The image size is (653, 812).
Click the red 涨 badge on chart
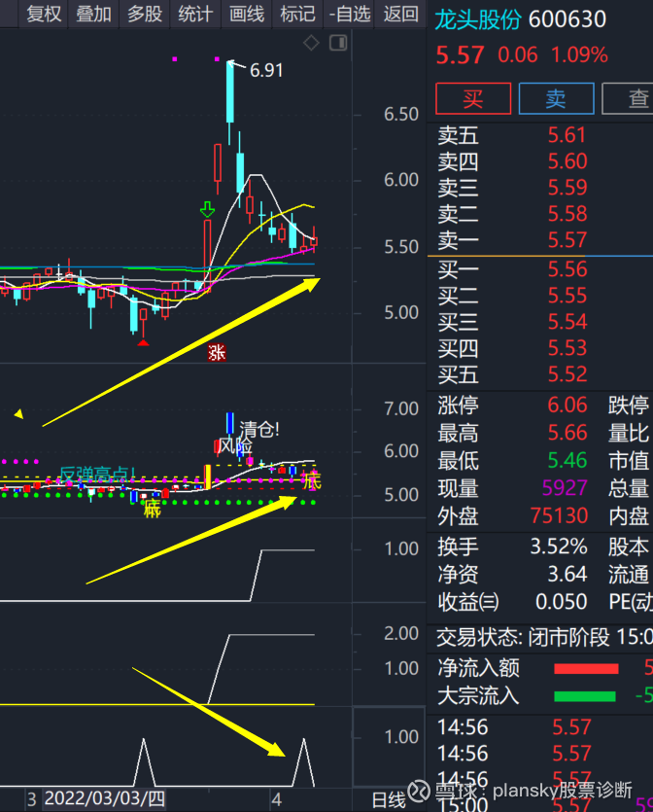216,353
